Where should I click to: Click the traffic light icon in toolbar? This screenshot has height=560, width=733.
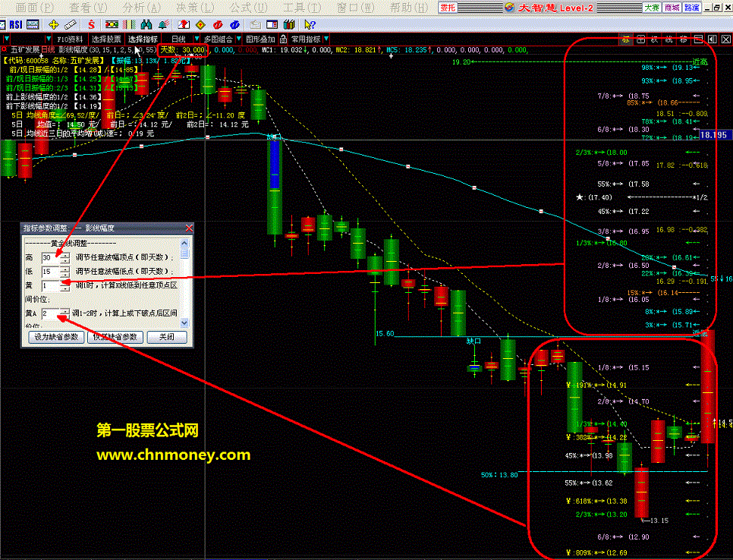[112, 24]
